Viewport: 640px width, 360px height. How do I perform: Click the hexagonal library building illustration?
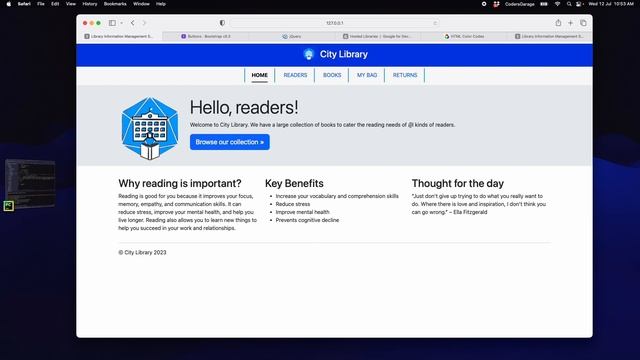click(150, 129)
